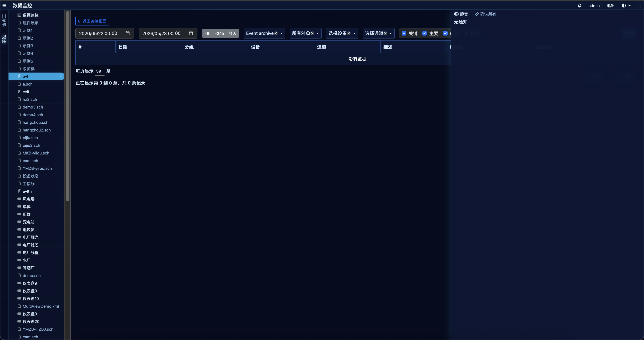Open the 示例1 view in the tree
Screen dimensions: 644x340
tap(27, 30)
